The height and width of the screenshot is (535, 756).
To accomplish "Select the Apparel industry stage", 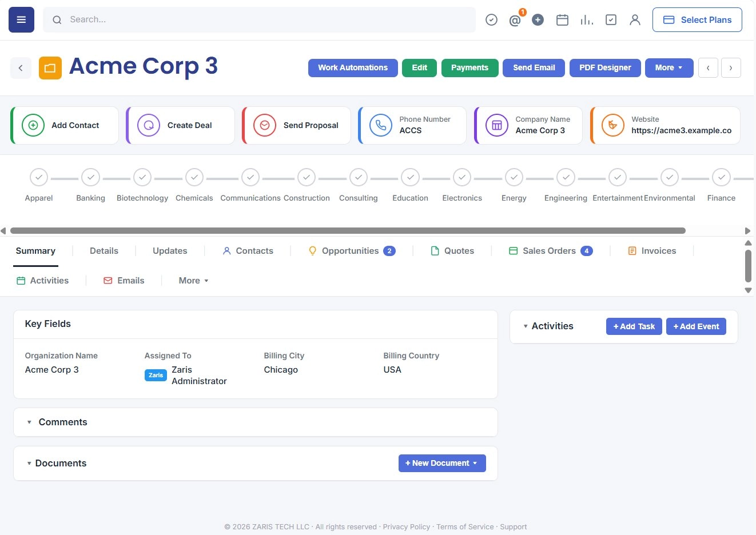I will (39, 177).
